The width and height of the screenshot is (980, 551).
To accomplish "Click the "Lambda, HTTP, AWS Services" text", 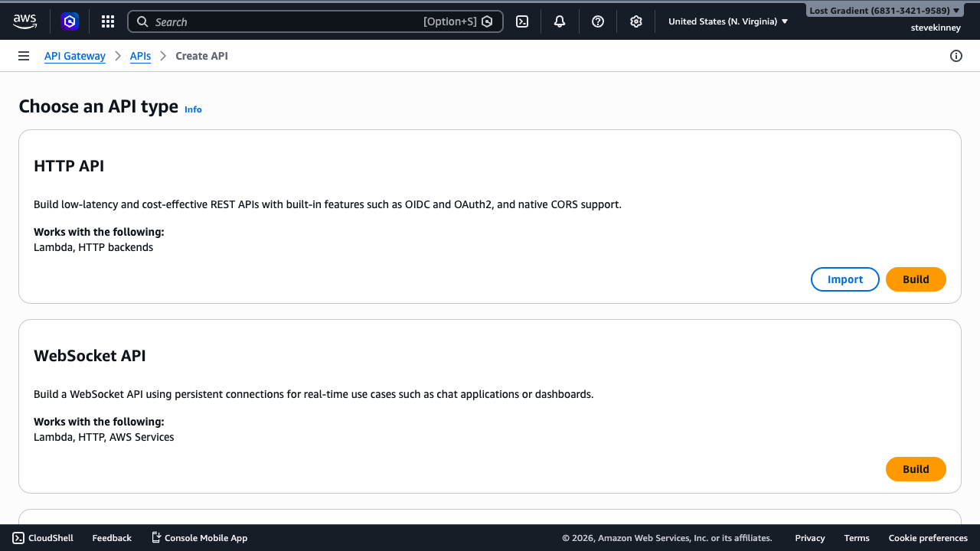I will [104, 437].
